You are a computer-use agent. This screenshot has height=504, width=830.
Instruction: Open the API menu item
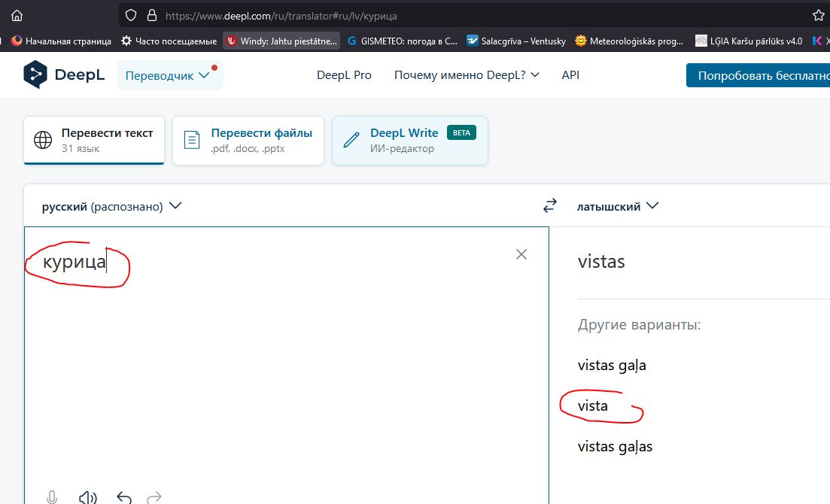570,75
